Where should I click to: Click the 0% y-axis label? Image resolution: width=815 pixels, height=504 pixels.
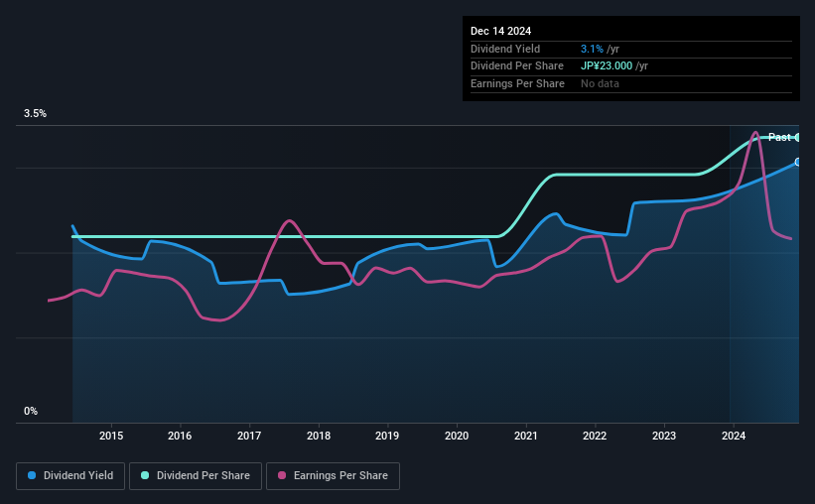[x=31, y=411]
